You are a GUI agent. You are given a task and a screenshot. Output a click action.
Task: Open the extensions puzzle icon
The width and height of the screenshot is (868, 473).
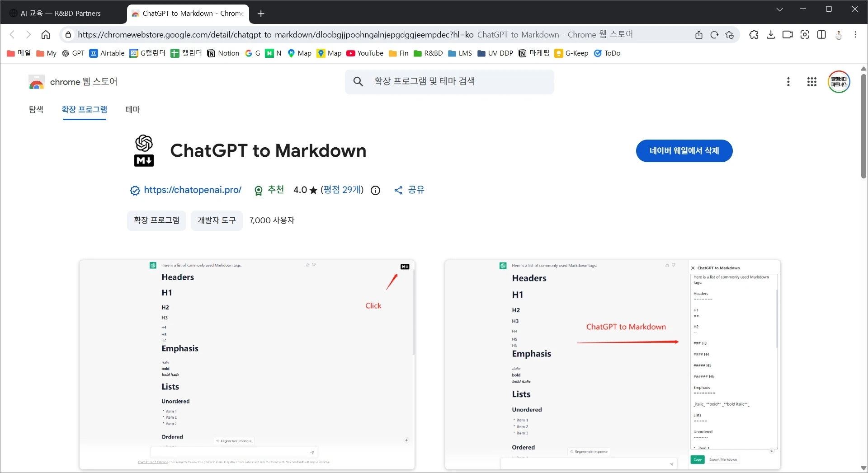coord(754,35)
